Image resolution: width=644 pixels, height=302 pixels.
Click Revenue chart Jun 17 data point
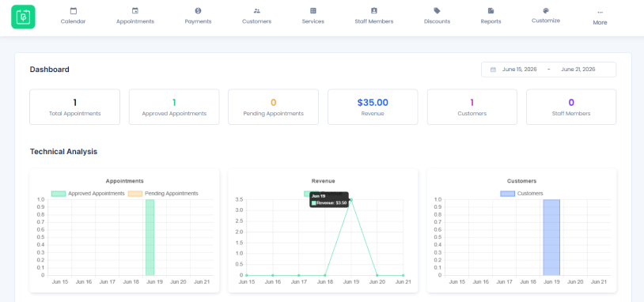click(x=298, y=275)
